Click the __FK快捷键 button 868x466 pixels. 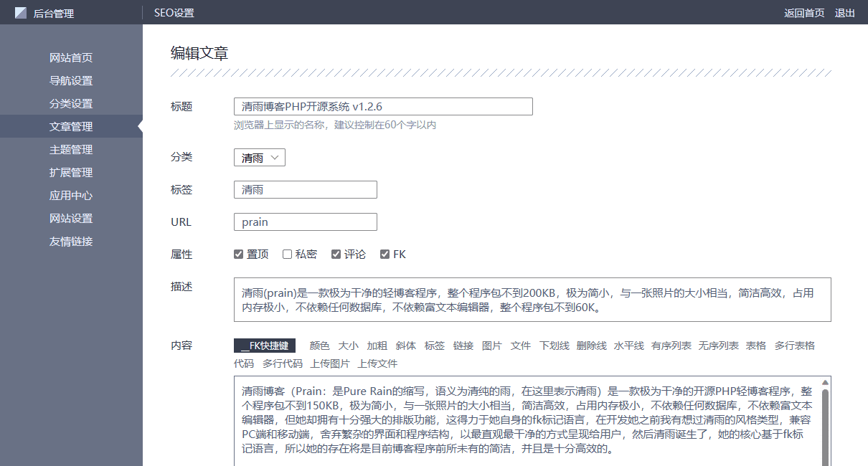265,346
